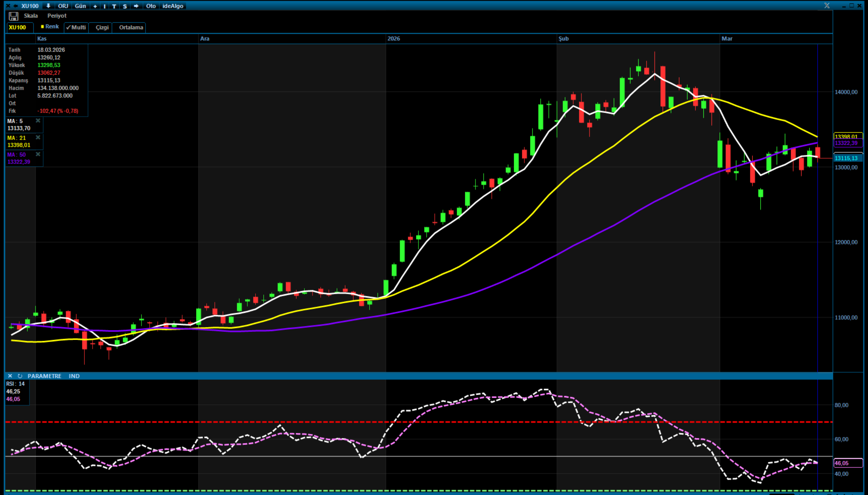Click the right arrow toolbar icon

tap(136, 6)
